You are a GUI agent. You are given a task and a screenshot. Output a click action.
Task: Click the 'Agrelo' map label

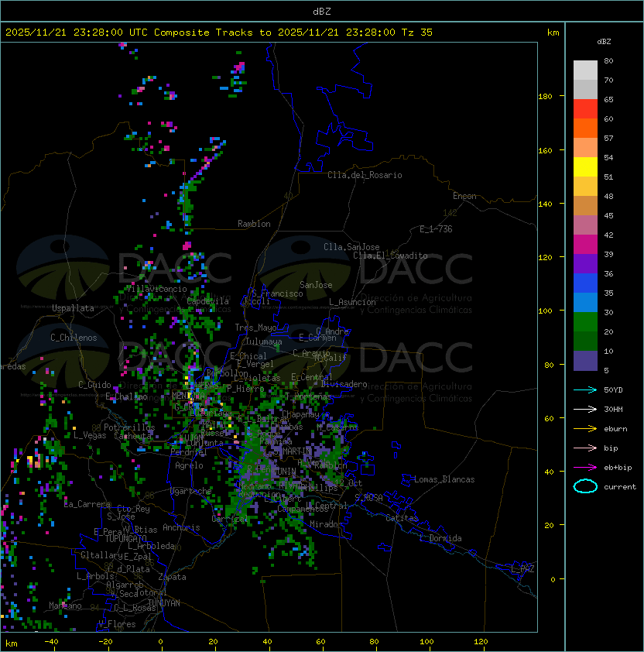pyautogui.click(x=189, y=465)
